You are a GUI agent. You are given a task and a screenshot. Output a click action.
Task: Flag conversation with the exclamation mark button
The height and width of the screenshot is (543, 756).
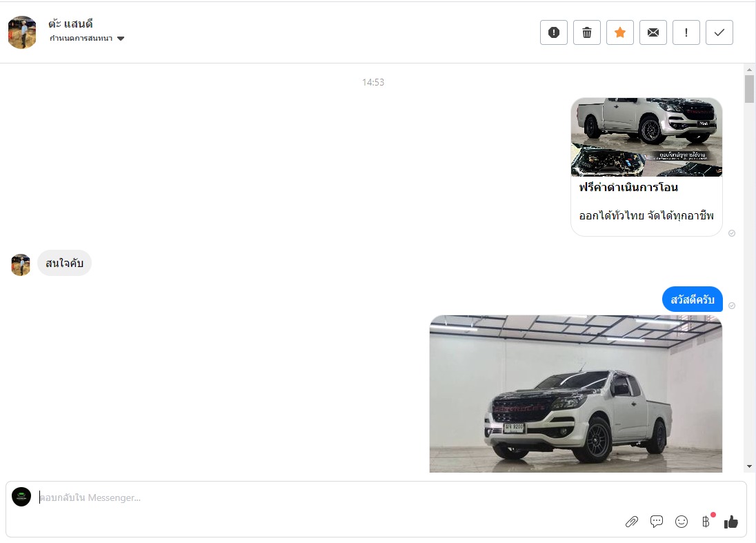pyautogui.click(x=686, y=32)
